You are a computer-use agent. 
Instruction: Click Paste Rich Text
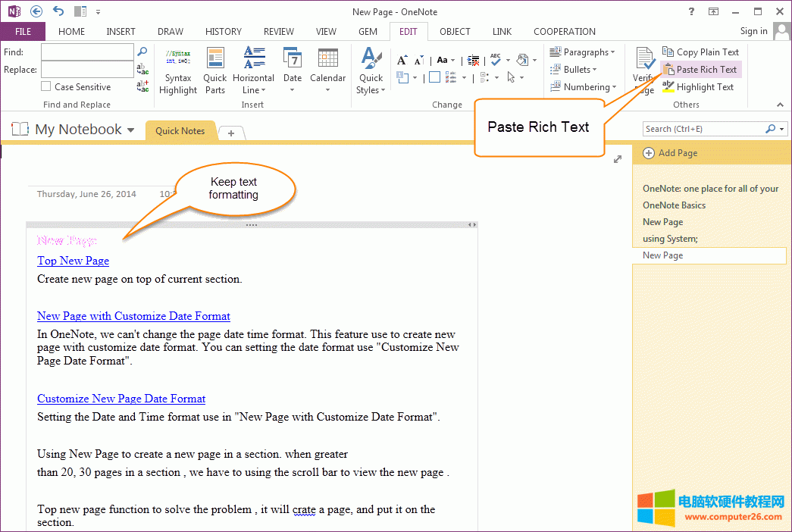pos(700,70)
